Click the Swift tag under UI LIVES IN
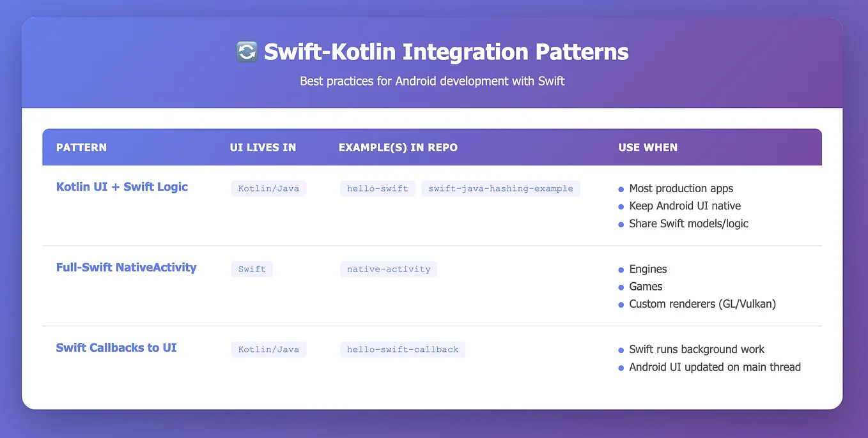Viewport: 868px width, 438px height. click(252, 269)
